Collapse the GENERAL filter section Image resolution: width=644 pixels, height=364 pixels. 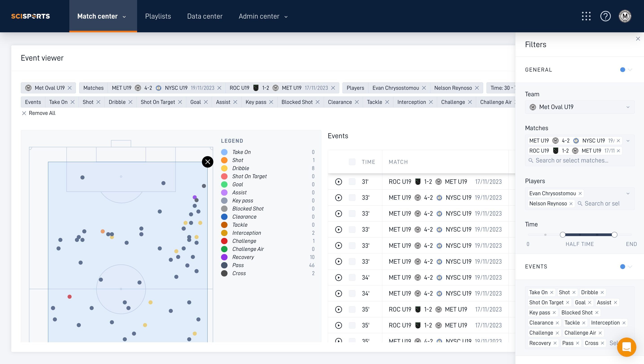pyautogui.click(x=630, y=70)
